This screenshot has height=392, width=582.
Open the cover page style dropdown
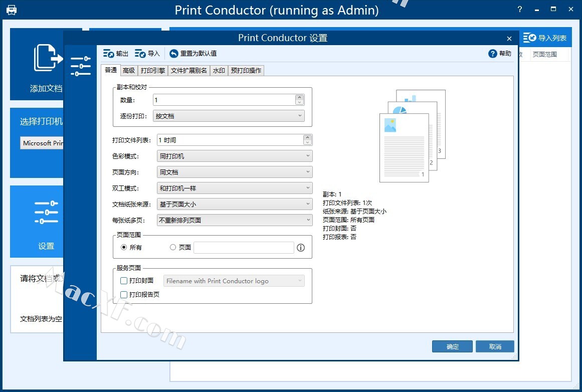[x=234, y=281]
